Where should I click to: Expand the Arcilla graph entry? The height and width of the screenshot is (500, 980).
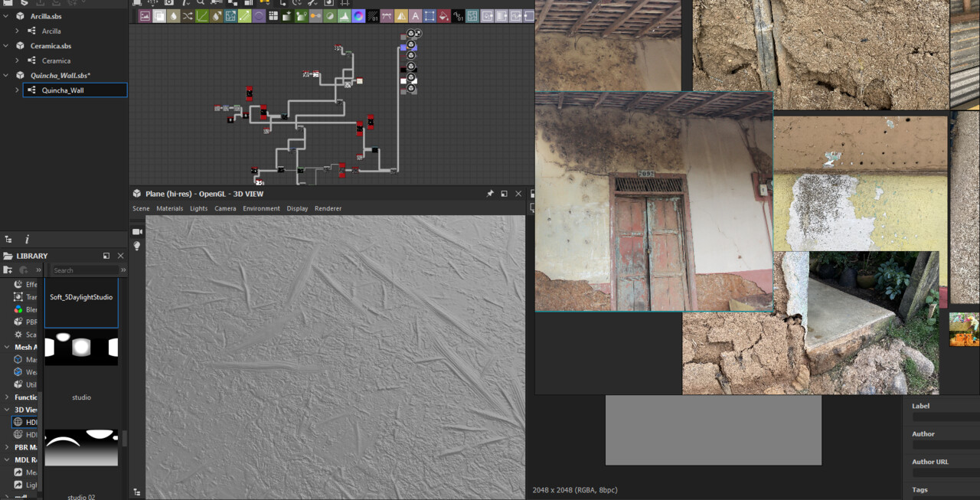(17, 31)
